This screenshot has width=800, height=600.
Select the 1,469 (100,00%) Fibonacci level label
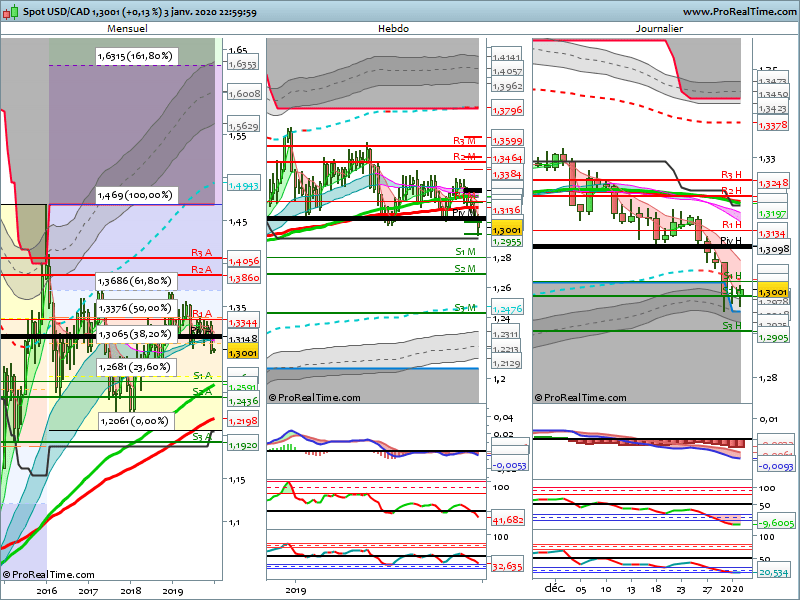pos(134,195)
